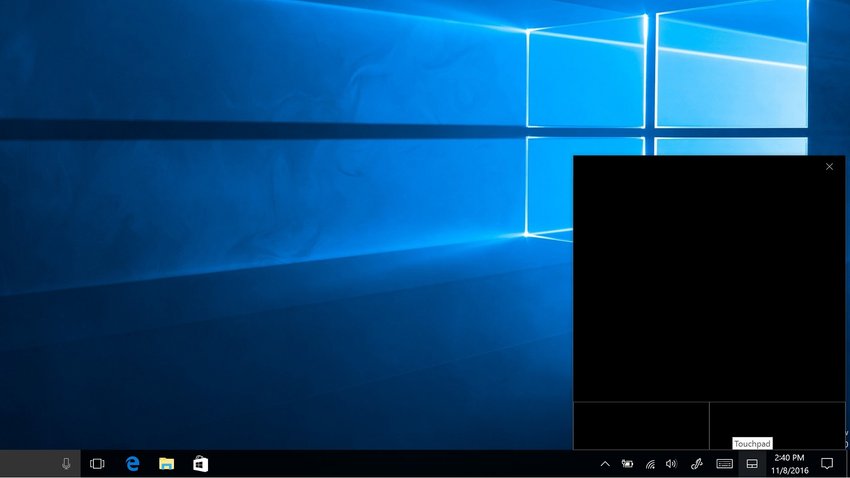Open the touch keyboard tray icon
The image size is (850, 478).
pos(724,464)
